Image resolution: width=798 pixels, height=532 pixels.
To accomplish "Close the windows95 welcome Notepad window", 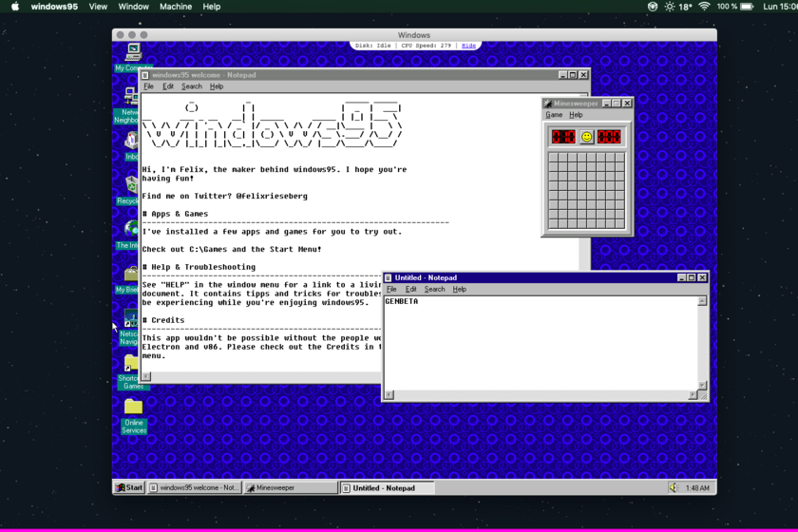I will (x=583, y=75).
